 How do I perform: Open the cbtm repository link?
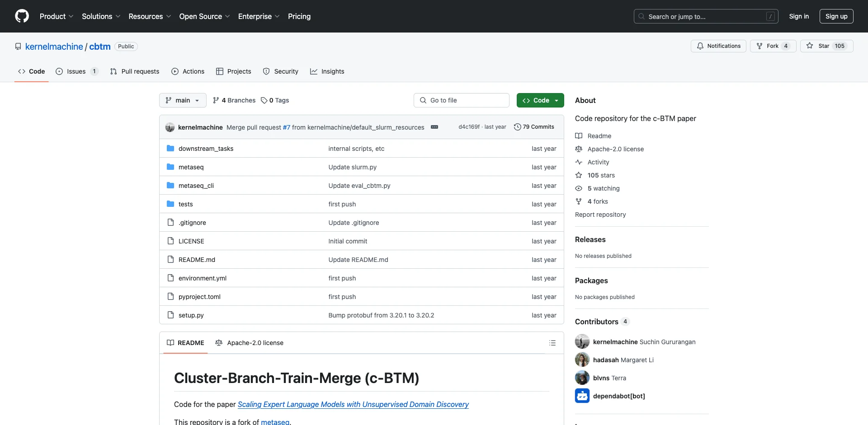point(100,47)
